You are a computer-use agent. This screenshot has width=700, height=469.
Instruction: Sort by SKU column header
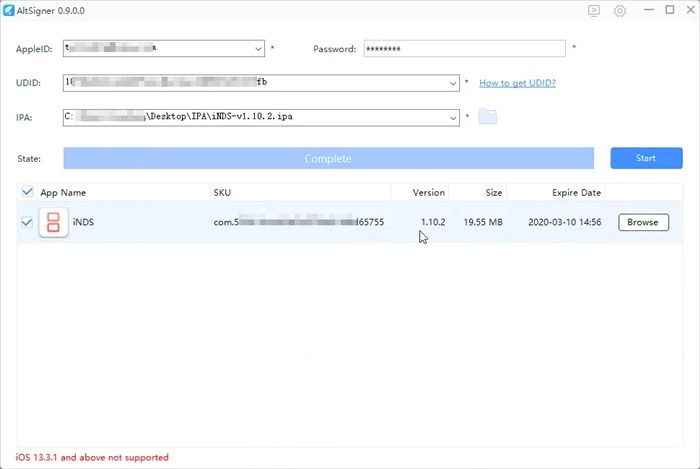pyautogui.click(x=300, y=192)
